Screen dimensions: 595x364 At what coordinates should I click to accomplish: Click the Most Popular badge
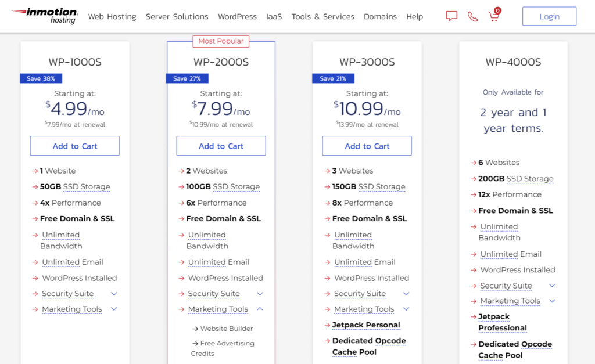(221, 41)
